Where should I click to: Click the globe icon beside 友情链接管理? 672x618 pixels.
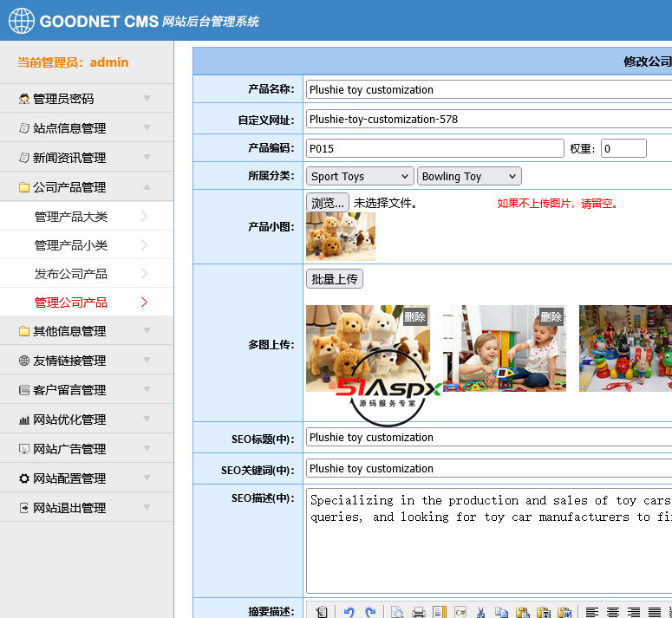pyautogui.click(x=24, y=361)
